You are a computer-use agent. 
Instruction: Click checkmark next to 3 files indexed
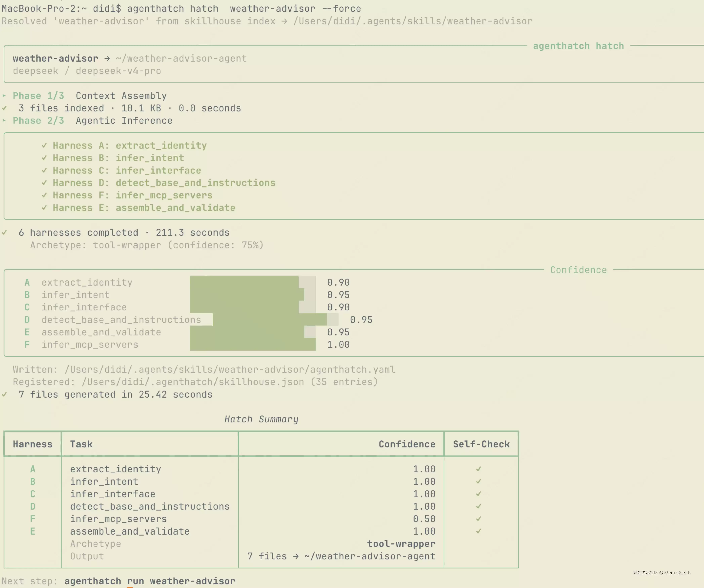(x=4, y=108)
